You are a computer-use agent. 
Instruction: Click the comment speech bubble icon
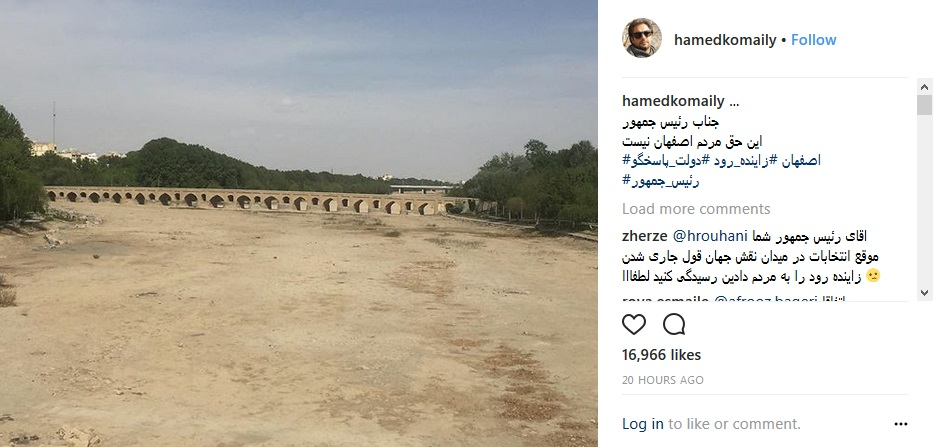(x=674, y=324)
